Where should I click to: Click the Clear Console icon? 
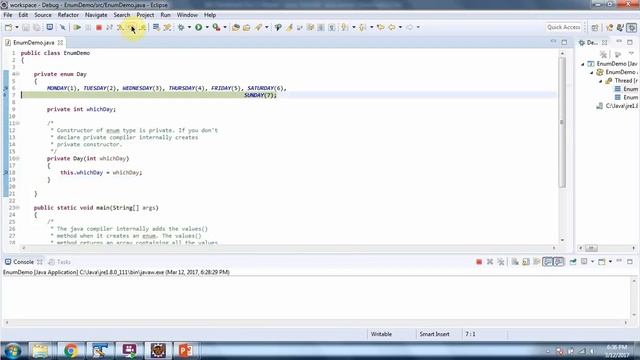[515, 262]
